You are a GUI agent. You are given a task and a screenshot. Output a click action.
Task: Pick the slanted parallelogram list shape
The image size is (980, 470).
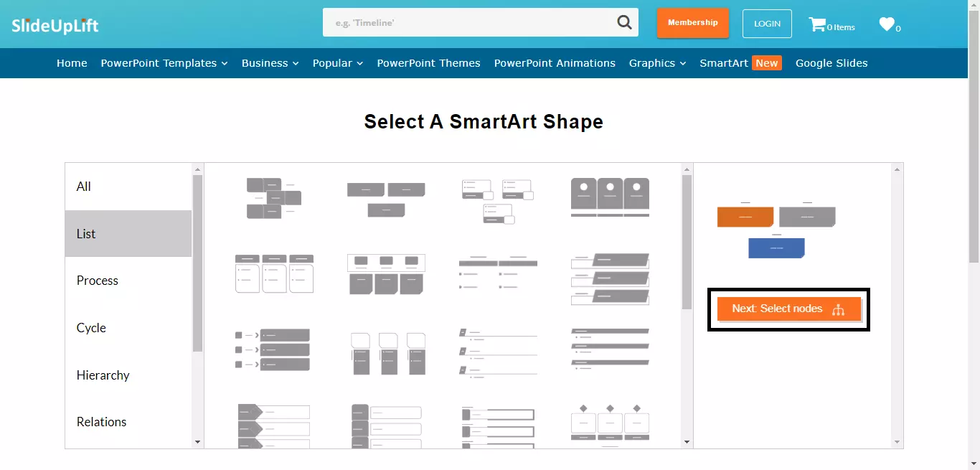[610, 279]
